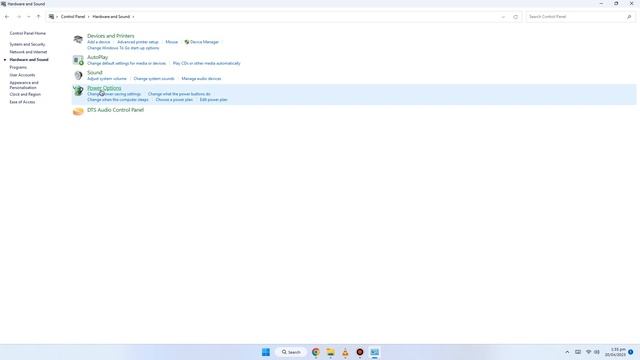
Task: Click the Hardware and Sound title bar icon
Action: [x=3, y=4]
